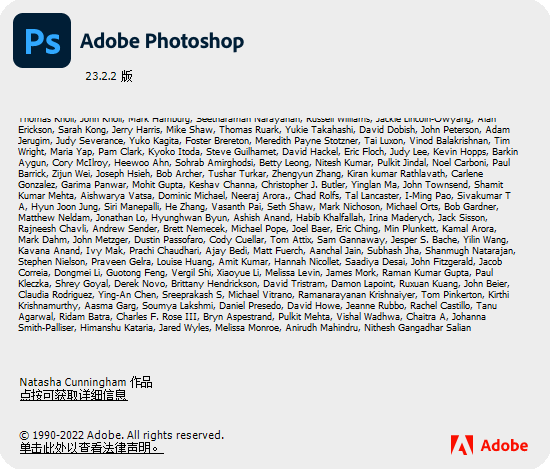
Task: Open the 单击此处以查看法律声明 legal notice link
Action: pos(92,448)
